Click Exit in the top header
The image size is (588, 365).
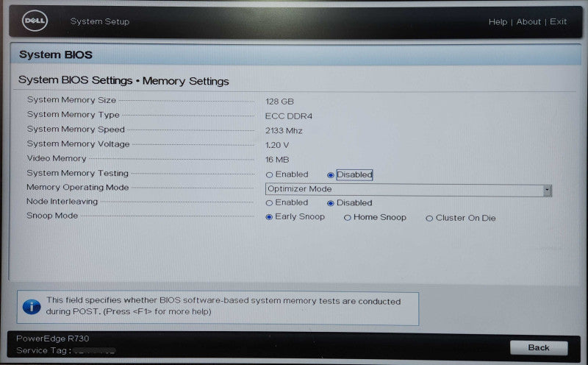pos(558,22)
